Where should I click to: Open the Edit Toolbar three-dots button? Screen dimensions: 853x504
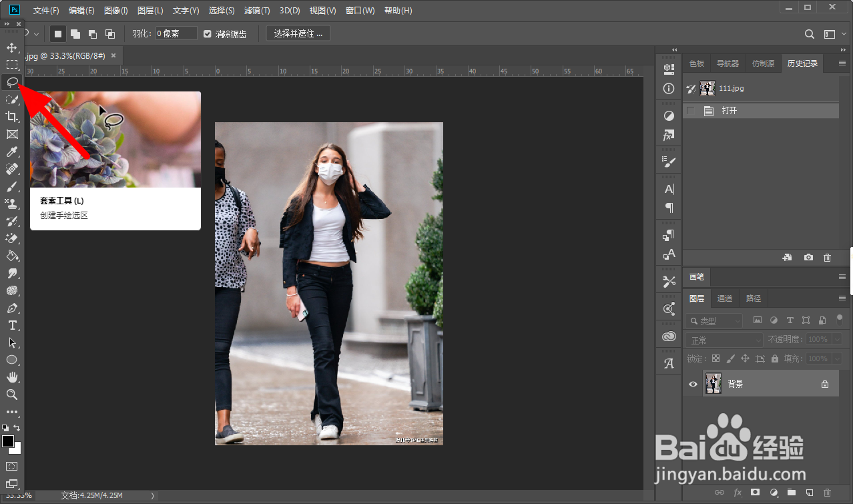[x=11, y=412]
